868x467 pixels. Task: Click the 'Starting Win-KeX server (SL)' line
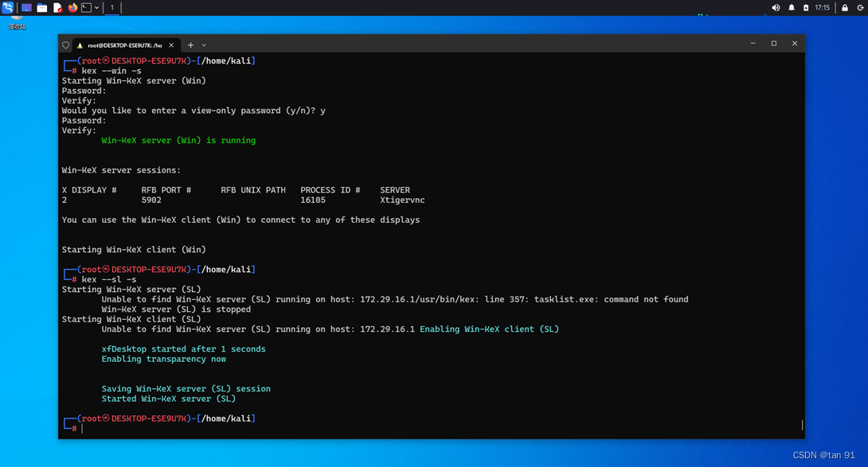point(131,290)
